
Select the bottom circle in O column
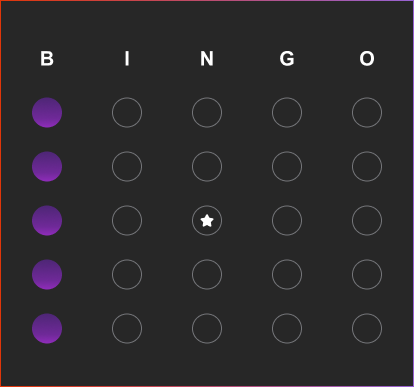(x=367, y=329)
